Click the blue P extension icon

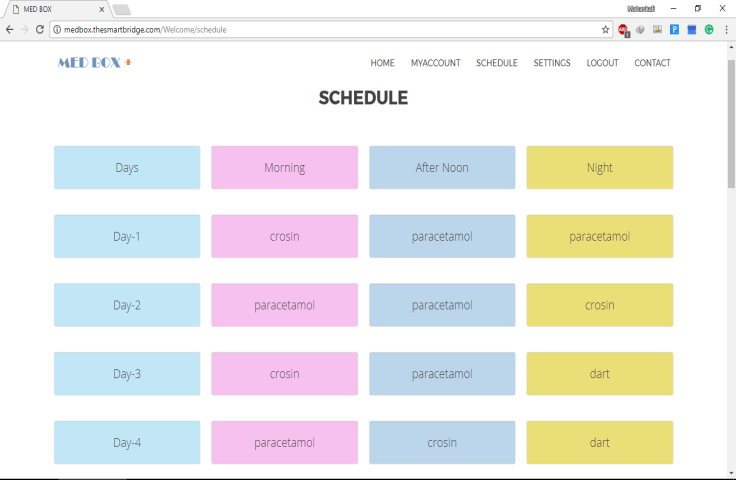[x=675, y=30]
